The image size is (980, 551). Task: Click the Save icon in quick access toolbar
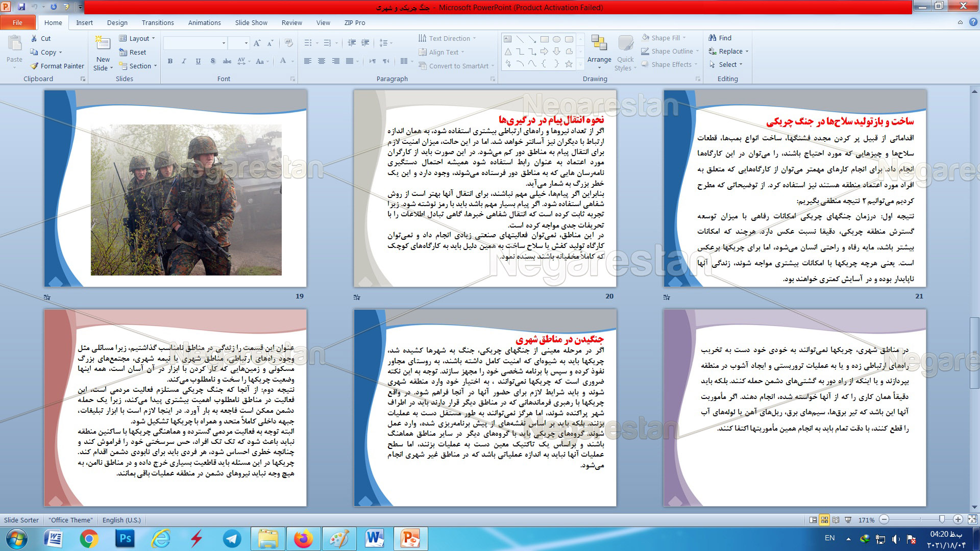[x=21, y=7]
